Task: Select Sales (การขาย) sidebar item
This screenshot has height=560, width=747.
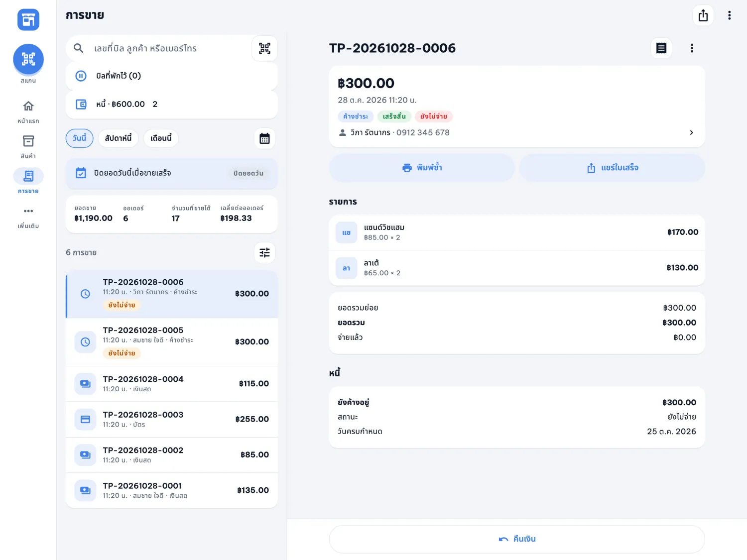Action: pyautogui.click(x=28, y=181)
